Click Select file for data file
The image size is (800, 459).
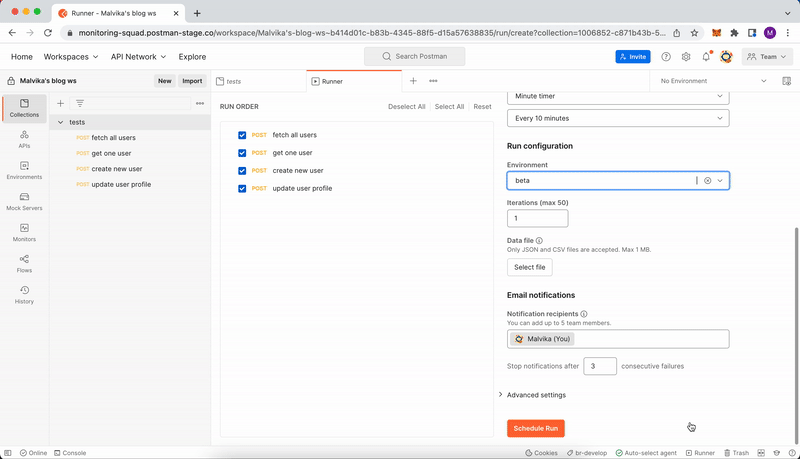530,267
